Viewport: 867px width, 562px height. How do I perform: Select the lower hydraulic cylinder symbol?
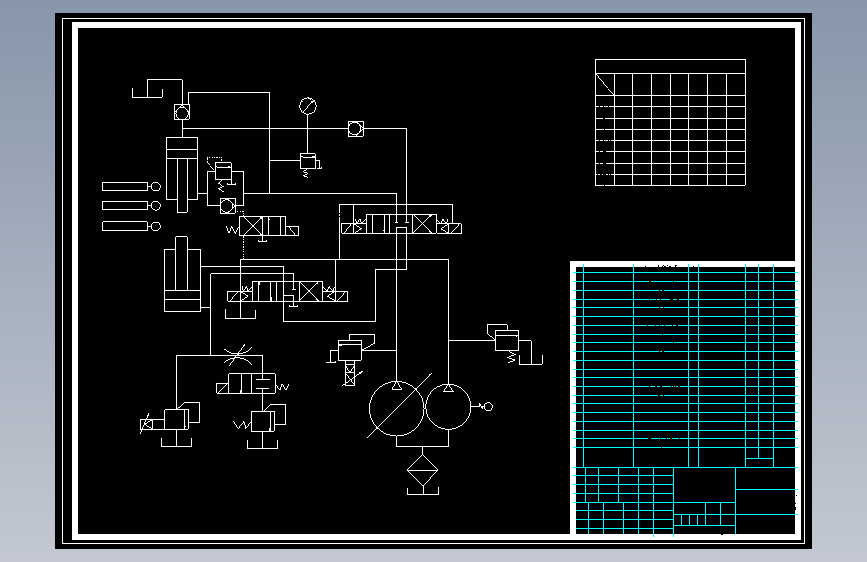[182, 274]
